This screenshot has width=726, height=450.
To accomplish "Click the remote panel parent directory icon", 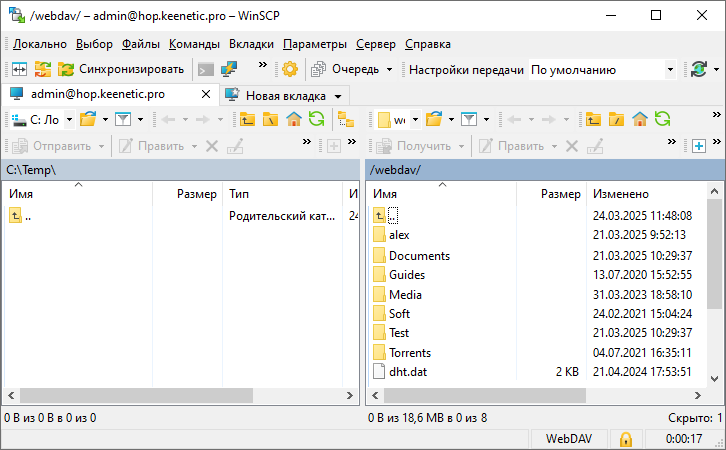I will [594, 120].
